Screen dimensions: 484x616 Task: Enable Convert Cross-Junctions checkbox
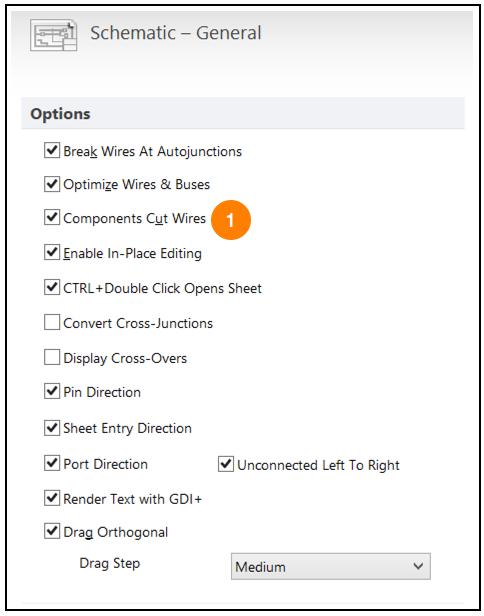point(52,322)
